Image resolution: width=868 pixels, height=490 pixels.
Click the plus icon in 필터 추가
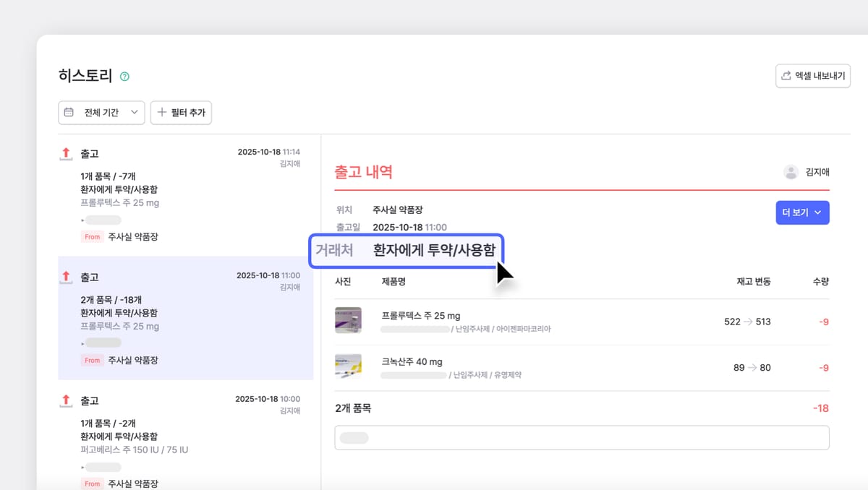tap(162, 113)
